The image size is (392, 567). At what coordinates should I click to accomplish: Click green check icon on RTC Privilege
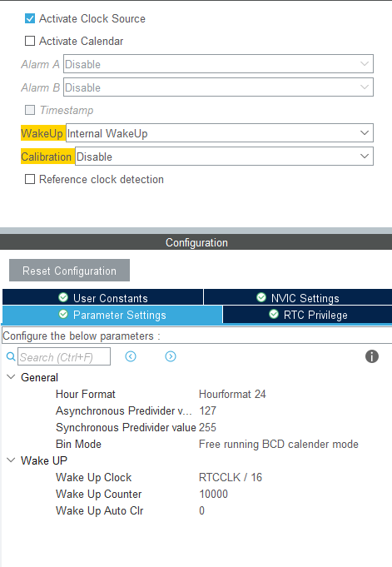click(x=274, y=314)
